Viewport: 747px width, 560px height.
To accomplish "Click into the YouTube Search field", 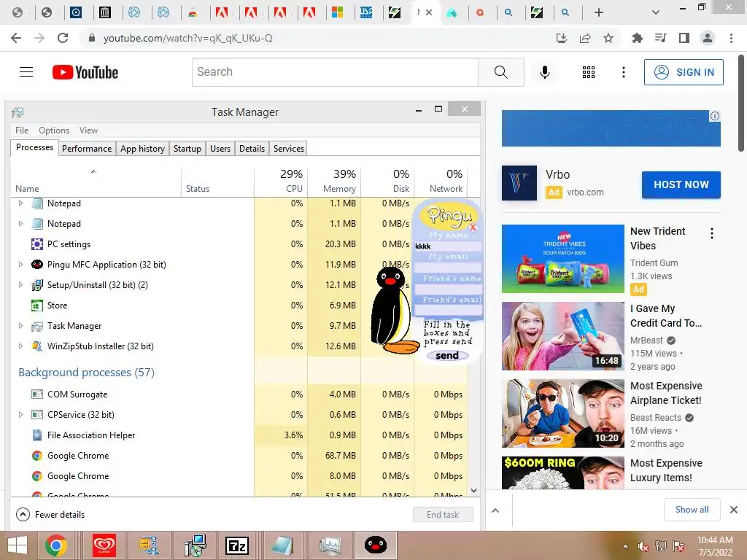I will point(336,72).
